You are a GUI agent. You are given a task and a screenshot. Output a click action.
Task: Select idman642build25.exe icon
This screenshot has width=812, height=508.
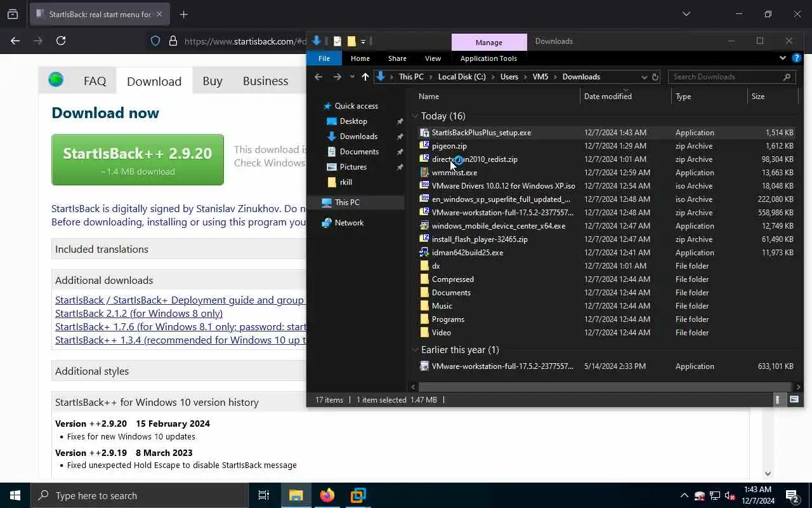click(x=424, y=253)
